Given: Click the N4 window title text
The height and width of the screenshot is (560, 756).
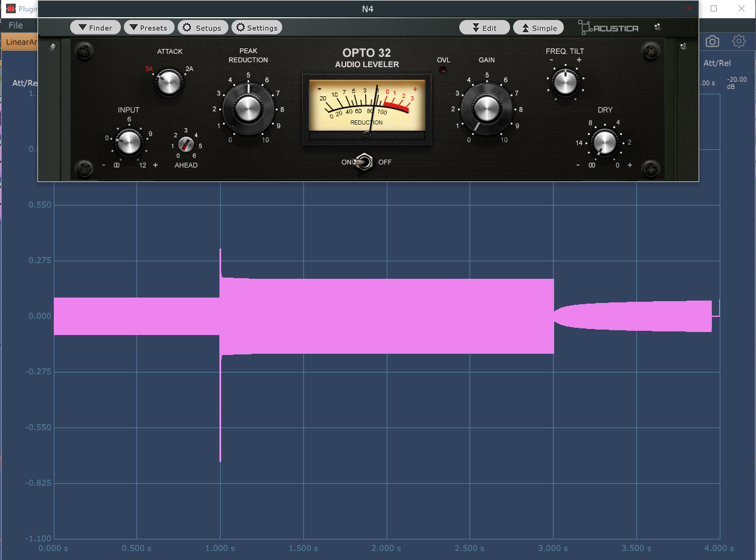Looking at the screenshot, I should [368, 8].
